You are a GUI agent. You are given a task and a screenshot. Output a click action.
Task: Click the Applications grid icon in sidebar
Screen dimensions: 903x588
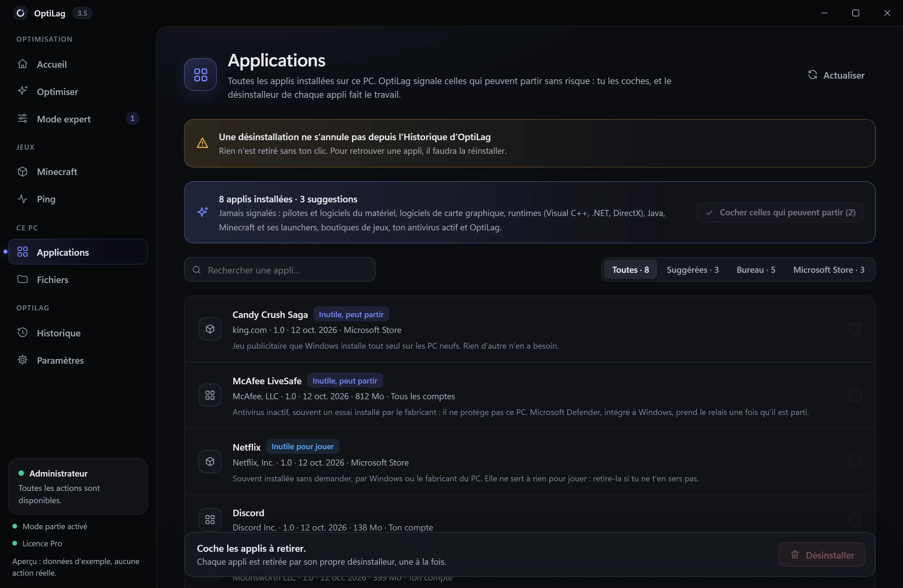click(22, 252)
